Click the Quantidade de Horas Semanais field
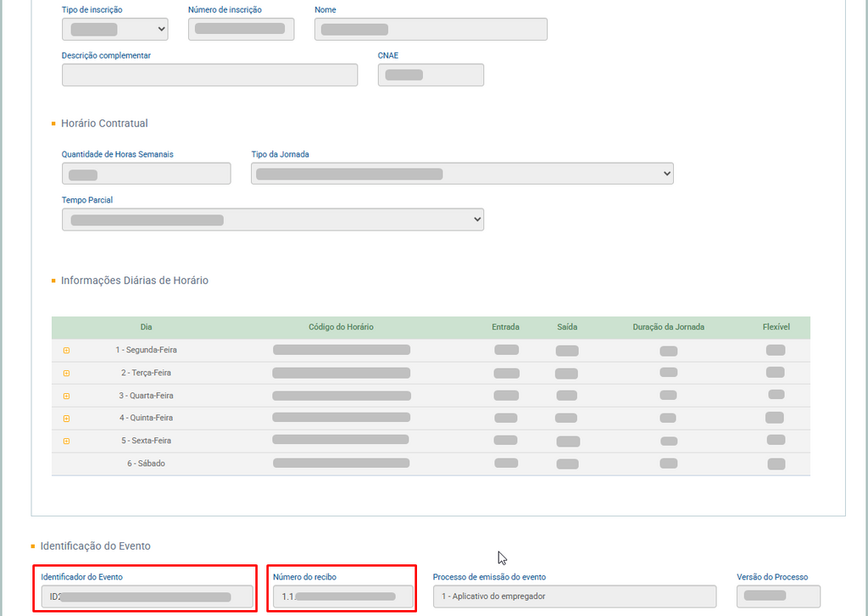This screenshot has height=616, width=868. [x=146, y=174]
